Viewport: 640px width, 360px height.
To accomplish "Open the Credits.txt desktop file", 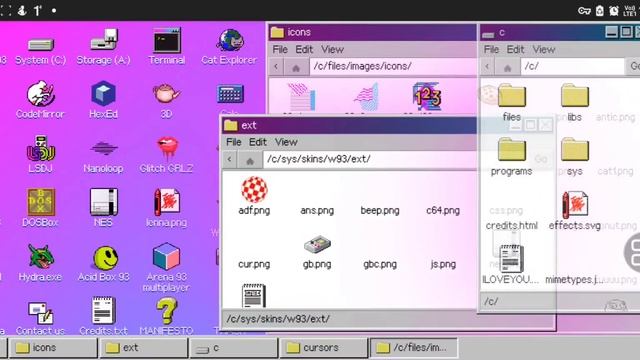I will 103,316.
